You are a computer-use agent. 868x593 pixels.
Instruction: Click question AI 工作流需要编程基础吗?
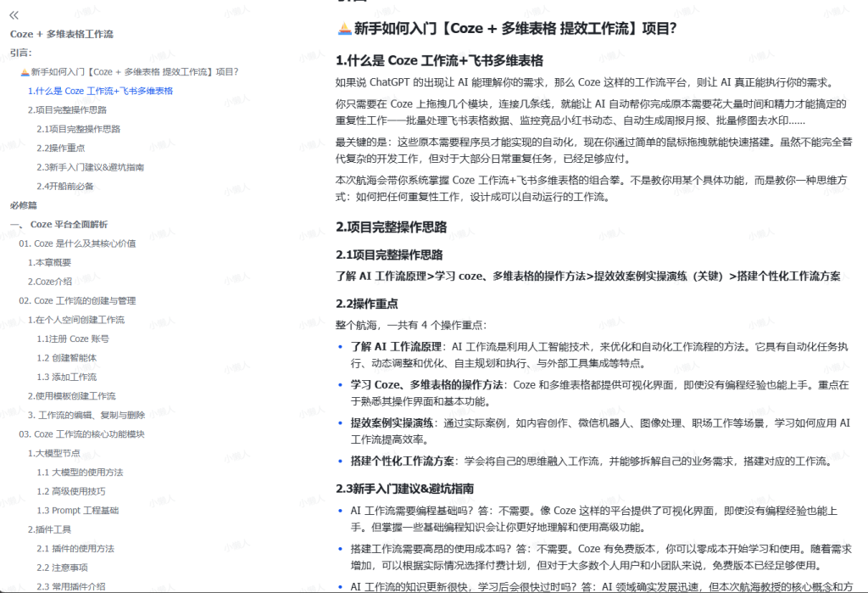(x=594, y=518)
